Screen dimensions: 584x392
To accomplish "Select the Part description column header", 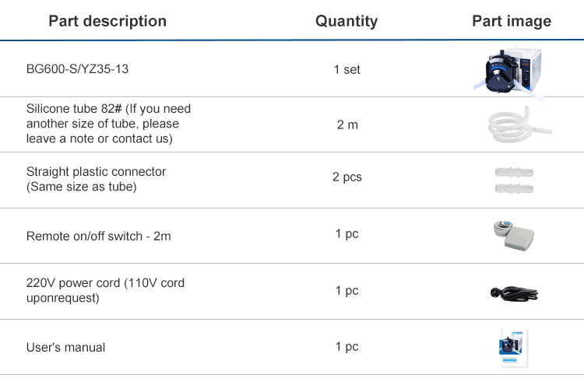I will click(107, 21).
